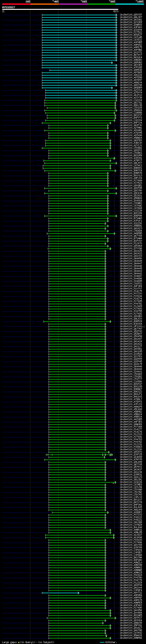Select label UniRef100_P15193
This screenshot has height=644, width=146.
131,540
